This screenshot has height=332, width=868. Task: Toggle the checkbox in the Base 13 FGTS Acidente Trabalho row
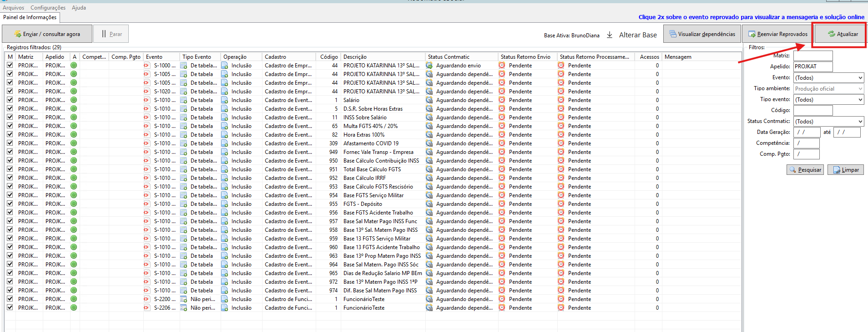(x=10, y=247)
